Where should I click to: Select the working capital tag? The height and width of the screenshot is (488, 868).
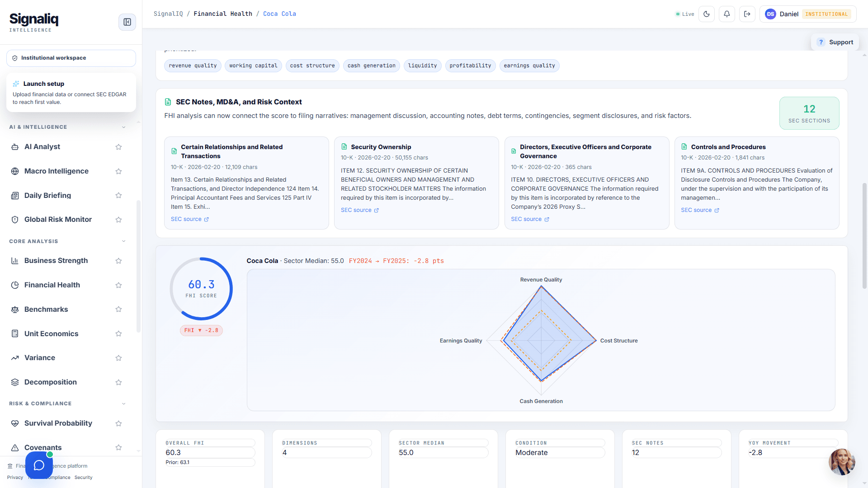coord(253,66)
